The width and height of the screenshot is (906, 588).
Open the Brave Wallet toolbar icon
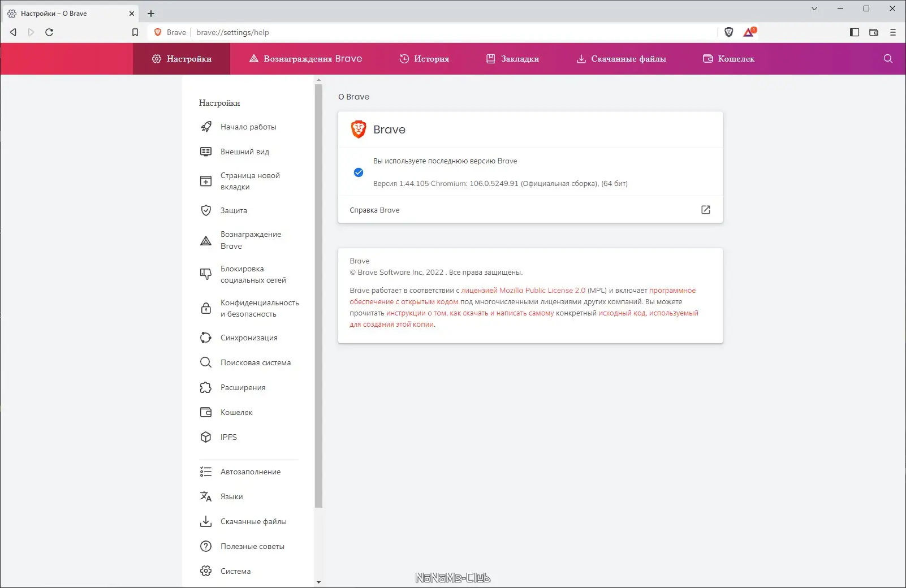pos(874,32)
